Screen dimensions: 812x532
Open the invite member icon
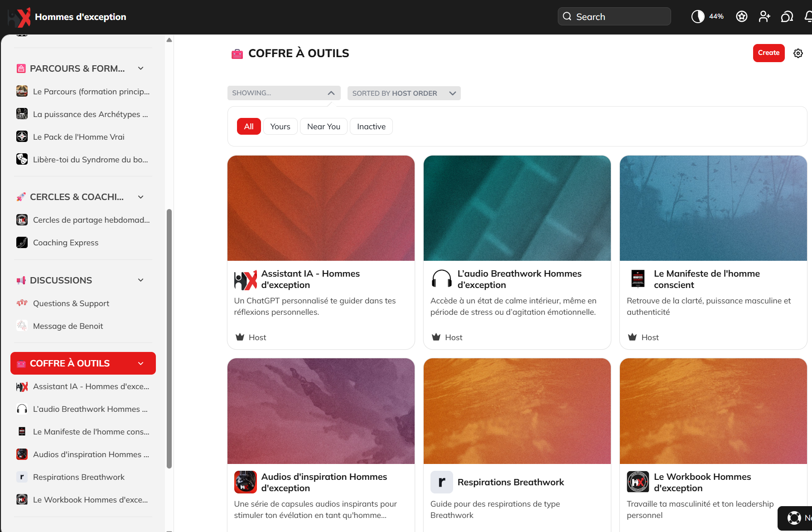tap(764, 17)
